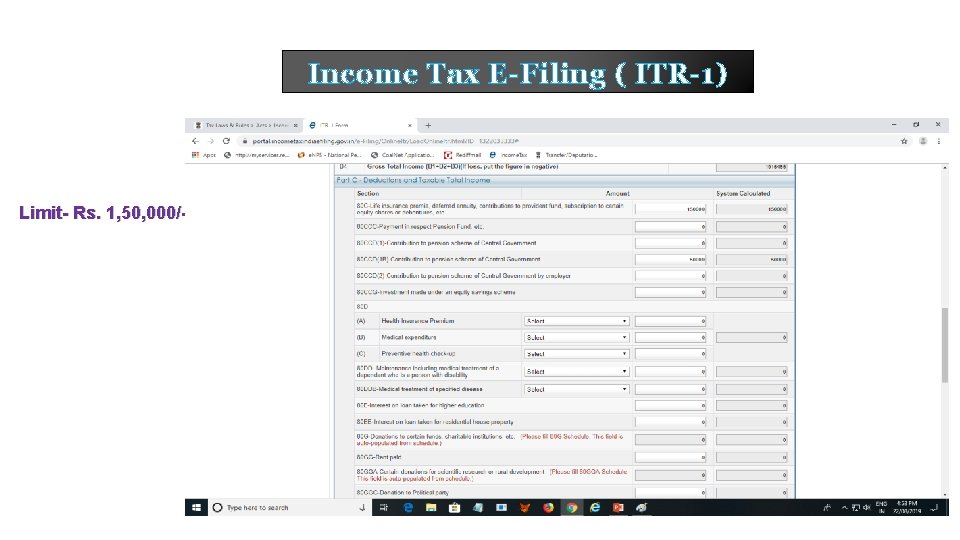Open the CoalNet Application bookmark
Screen dimensions: 960x540
tap(403, 155)
